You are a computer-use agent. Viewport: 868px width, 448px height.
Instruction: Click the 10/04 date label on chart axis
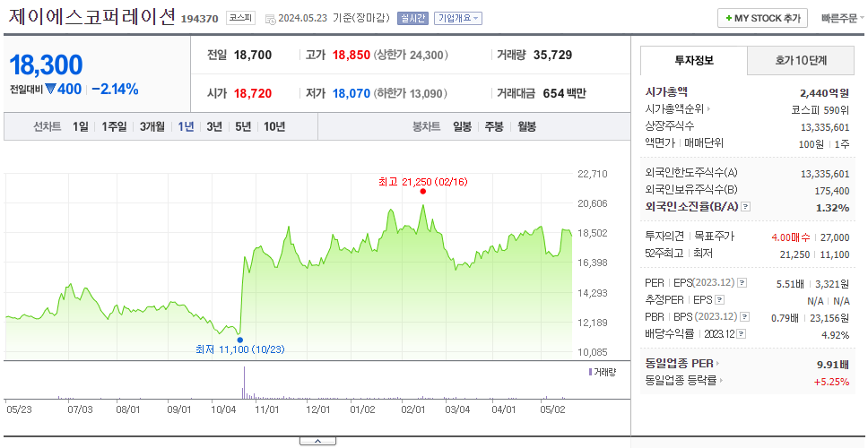(x=223, y=409)
